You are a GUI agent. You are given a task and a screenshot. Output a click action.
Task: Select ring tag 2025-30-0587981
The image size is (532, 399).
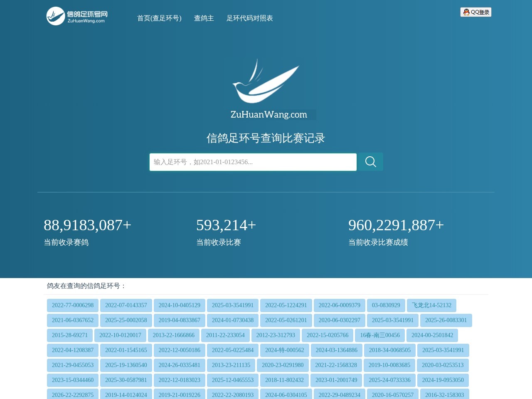126,380
